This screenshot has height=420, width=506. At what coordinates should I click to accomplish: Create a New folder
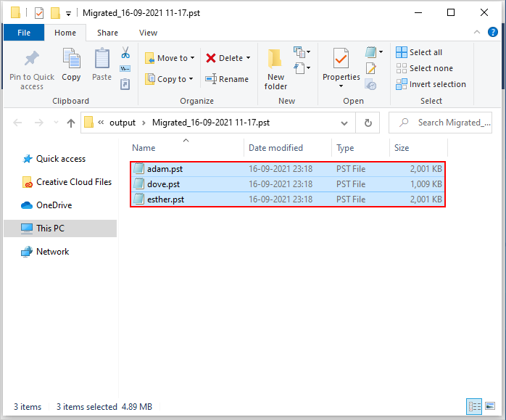click(275, 69)
